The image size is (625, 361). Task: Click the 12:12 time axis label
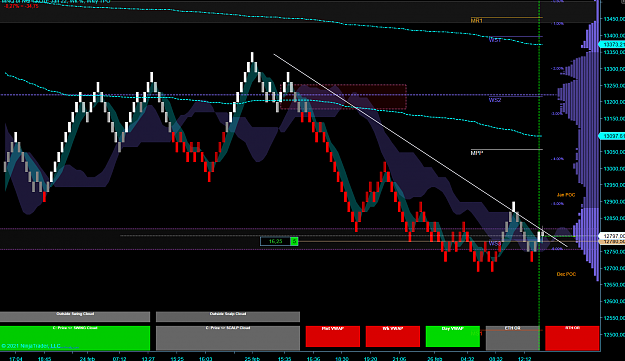[x=525, y=358]
